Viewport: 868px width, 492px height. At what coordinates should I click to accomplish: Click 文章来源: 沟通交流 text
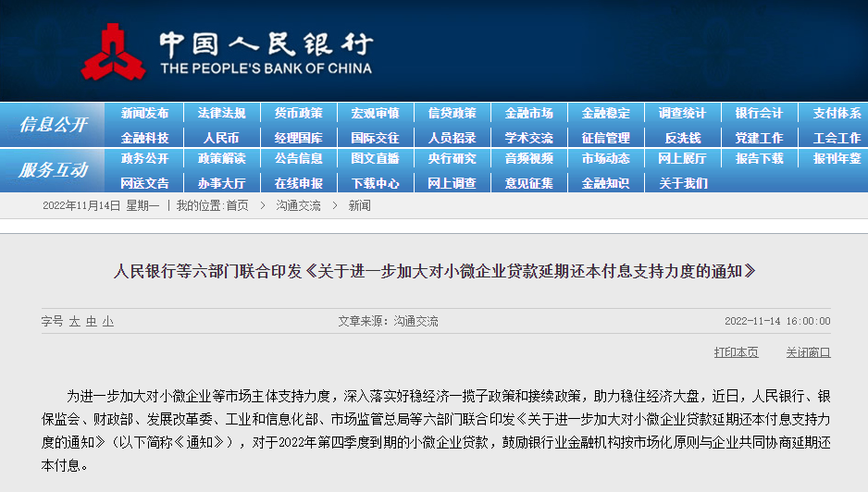click(x=388, y=322)
